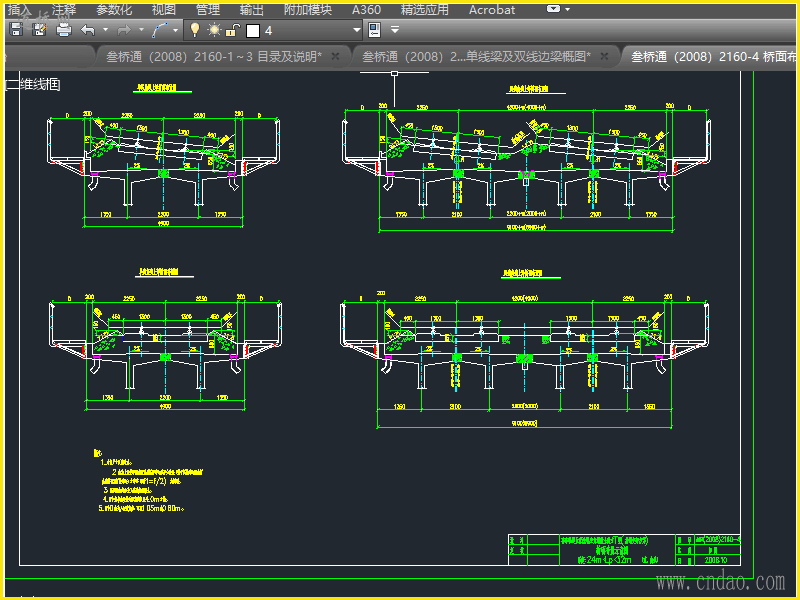Toggle layer on/off lightbulb icon
This screenshot has width=800, height=600.
pos(195,30)
